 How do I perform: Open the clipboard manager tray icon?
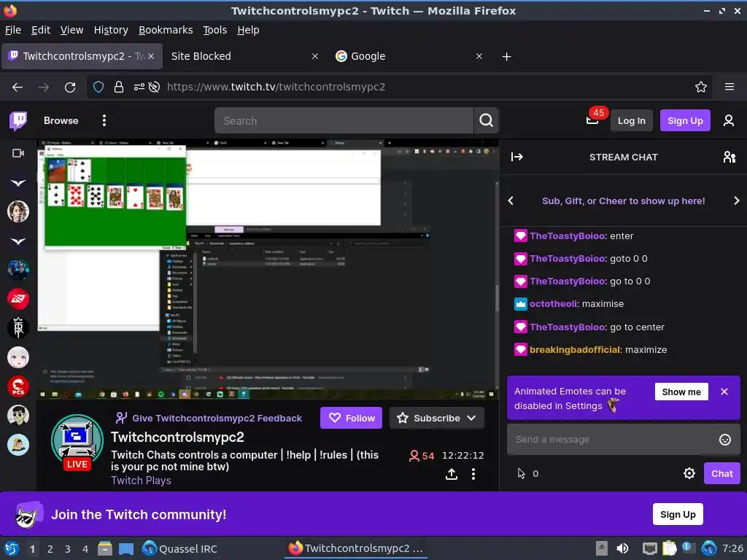coord(670,548)
